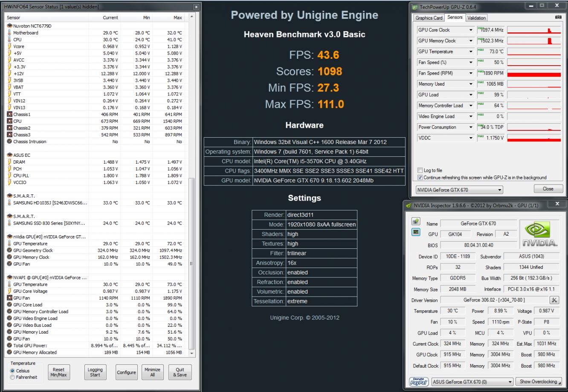Click the GPU-Z camera screenshot icon

558,17
